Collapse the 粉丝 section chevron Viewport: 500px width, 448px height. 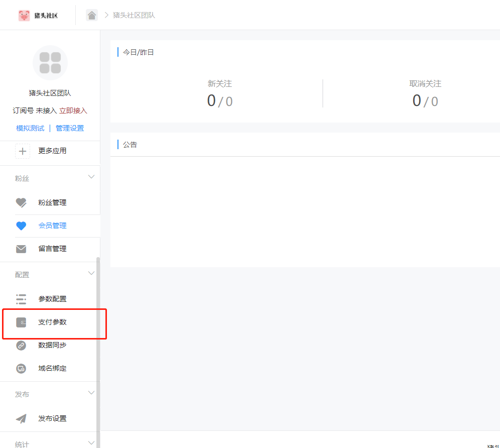tap(91, 177)
